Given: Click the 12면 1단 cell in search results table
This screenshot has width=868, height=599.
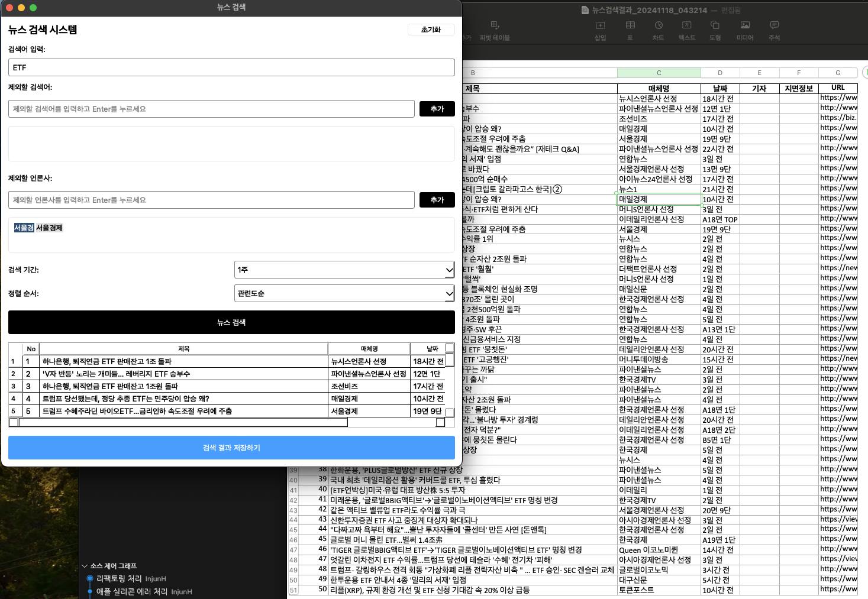Looking at the screenshot, I should (x=428, y=374).
